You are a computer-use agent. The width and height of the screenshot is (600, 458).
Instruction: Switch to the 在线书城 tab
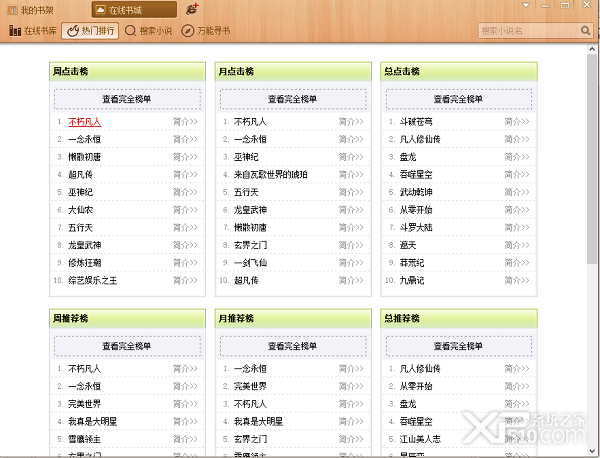click(134, 10)
